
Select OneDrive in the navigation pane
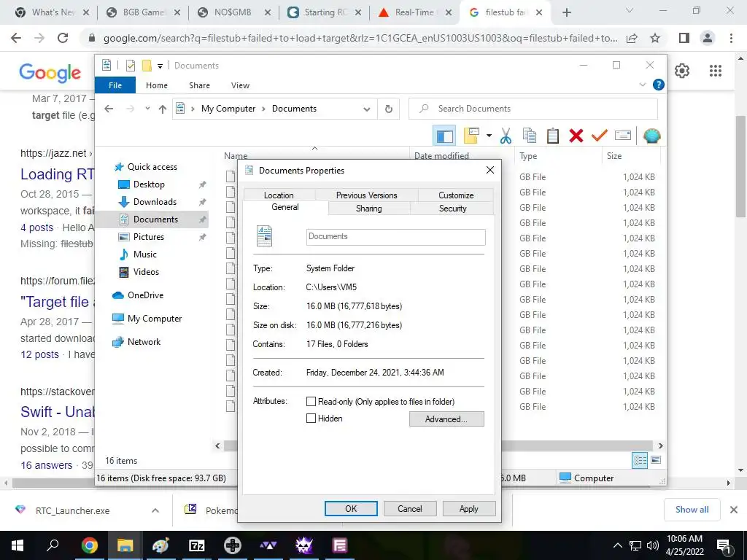(145, 295)
